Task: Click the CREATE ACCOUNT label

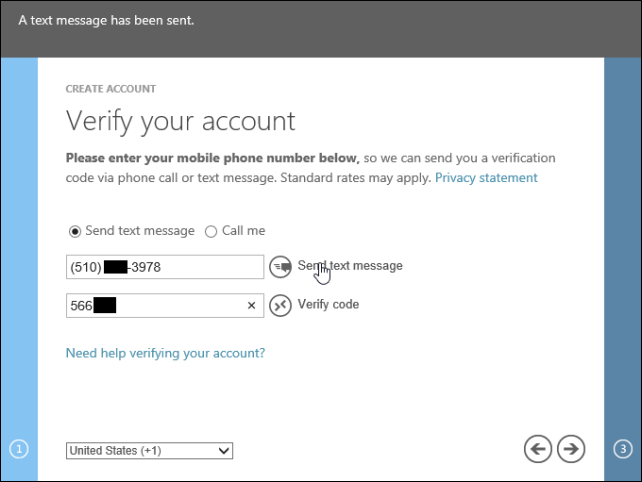Action: click(x=110, y=89)
